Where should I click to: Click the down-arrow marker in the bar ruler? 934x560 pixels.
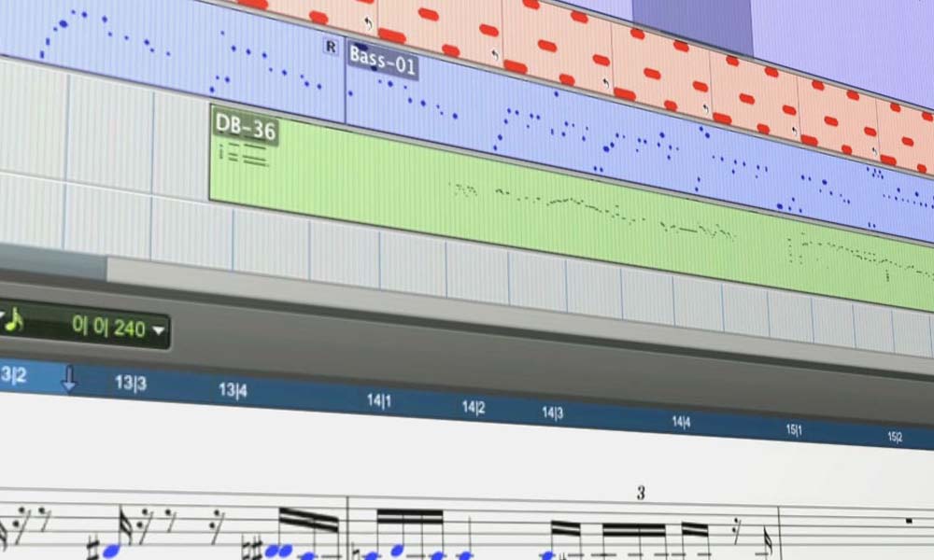(x=69, y=379)
